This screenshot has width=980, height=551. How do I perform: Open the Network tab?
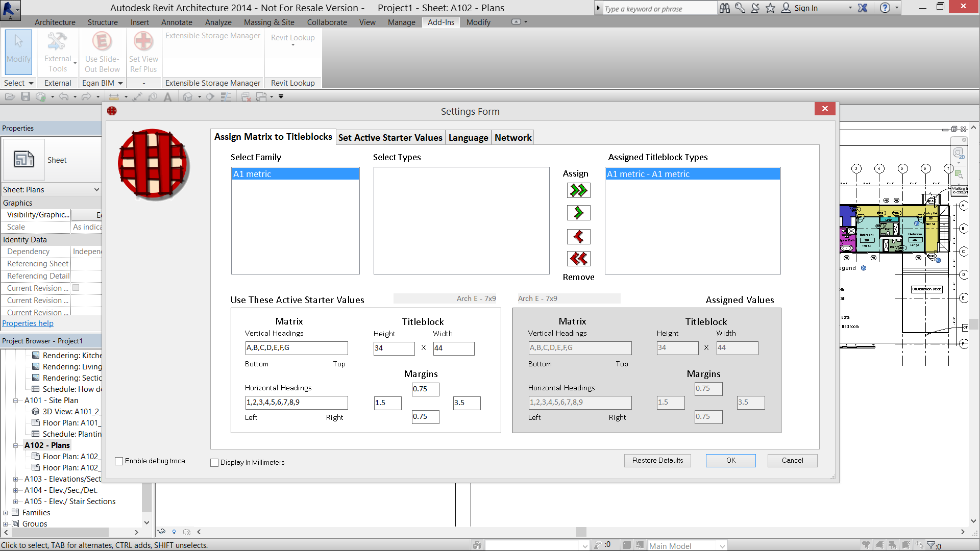pyautogui.click(x=512, y=138)
